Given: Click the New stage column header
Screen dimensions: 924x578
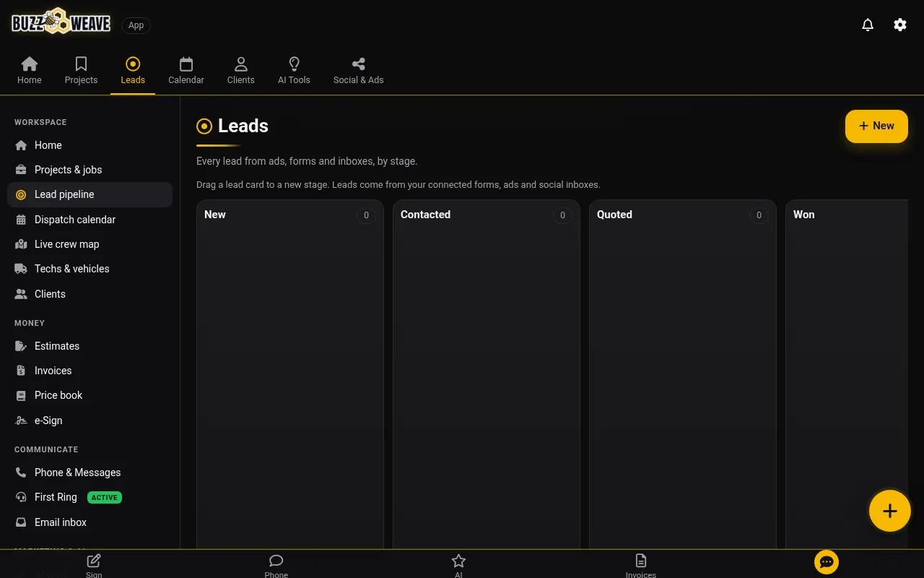Looking at the screenshot, I should tap(215, 215).
